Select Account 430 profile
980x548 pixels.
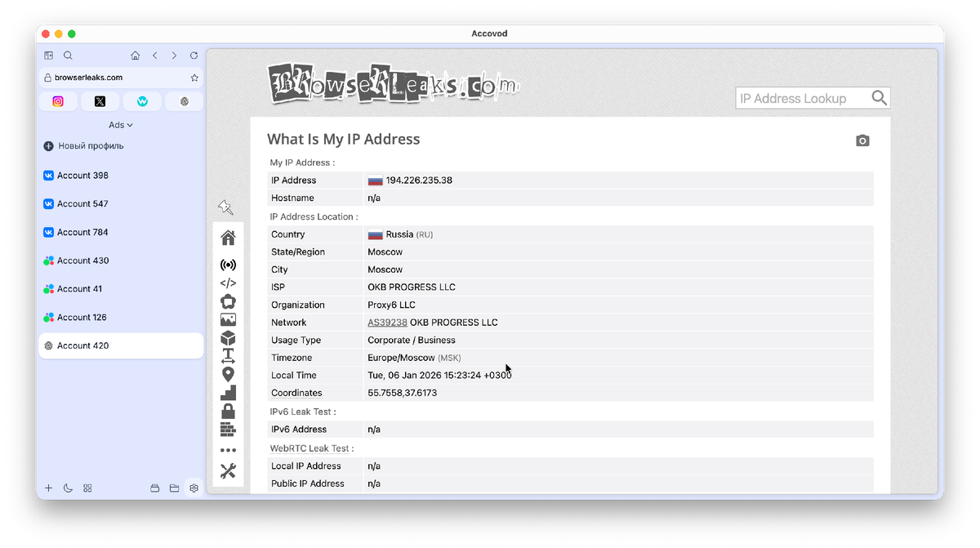pos(121,261)
